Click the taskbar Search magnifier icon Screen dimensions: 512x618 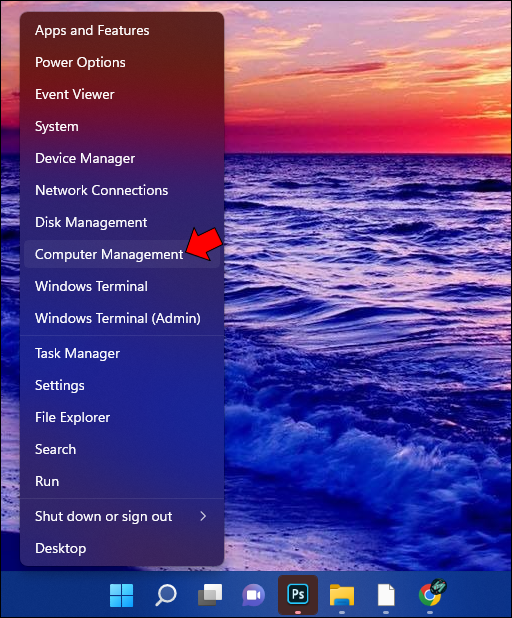click(x=166, y=595)
